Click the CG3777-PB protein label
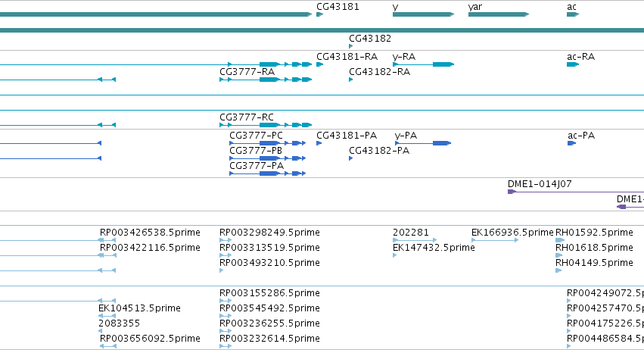Viewport: 644px width, 350px height. (x=256, y=151)
